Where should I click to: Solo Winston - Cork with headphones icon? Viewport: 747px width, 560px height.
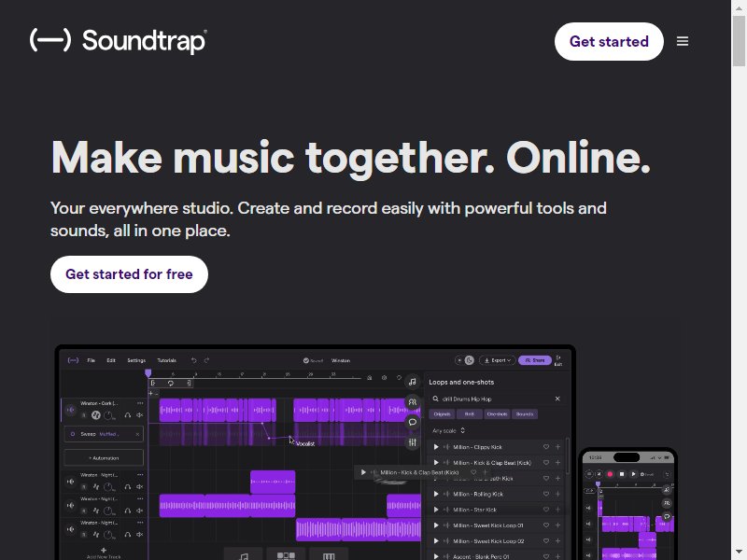128,415
